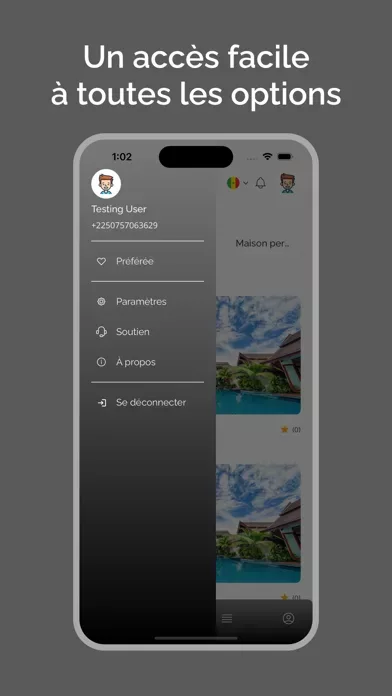Open the Soutien menu entry
The width and height of the screenshot is (392, 696).
pyautogui.click(x=147, y=332)
